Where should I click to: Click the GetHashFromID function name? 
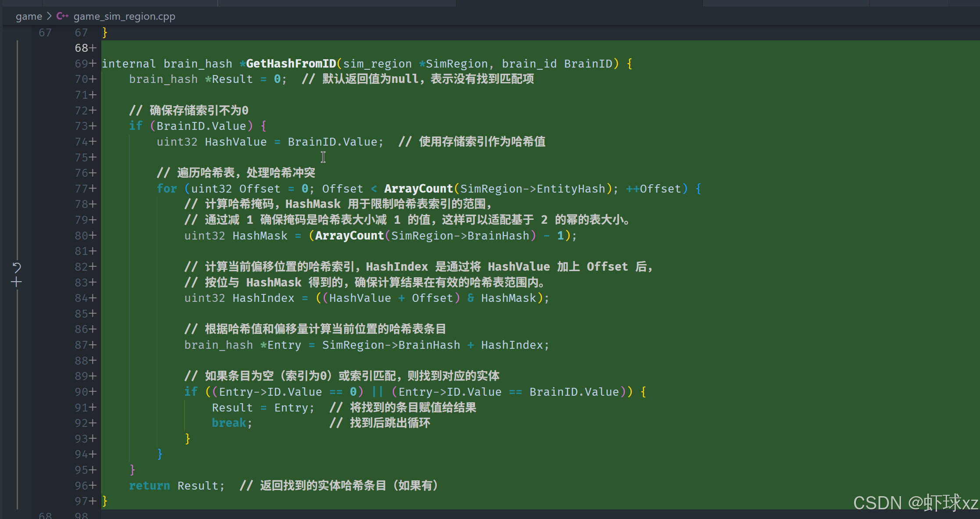[x=291, y=64]
